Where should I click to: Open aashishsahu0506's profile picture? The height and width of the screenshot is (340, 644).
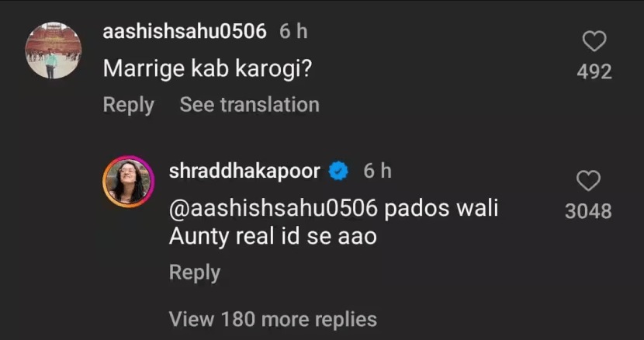pos(54,50)
